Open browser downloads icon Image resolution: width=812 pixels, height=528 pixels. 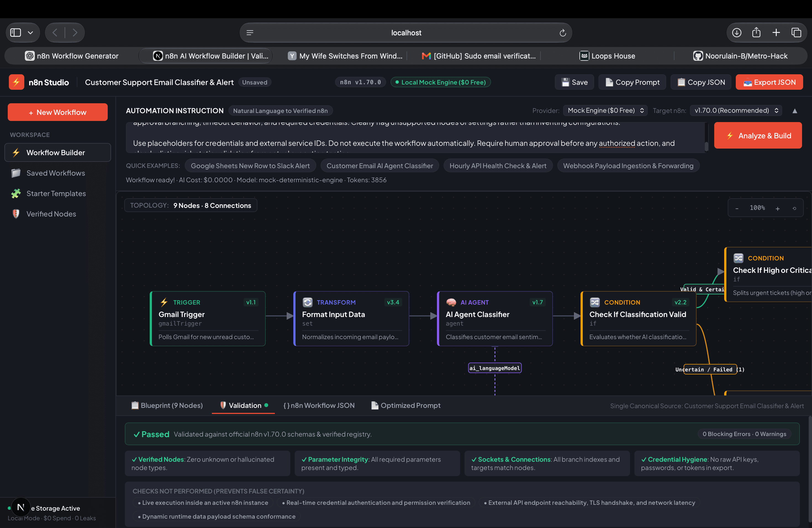tap(737, 32)
